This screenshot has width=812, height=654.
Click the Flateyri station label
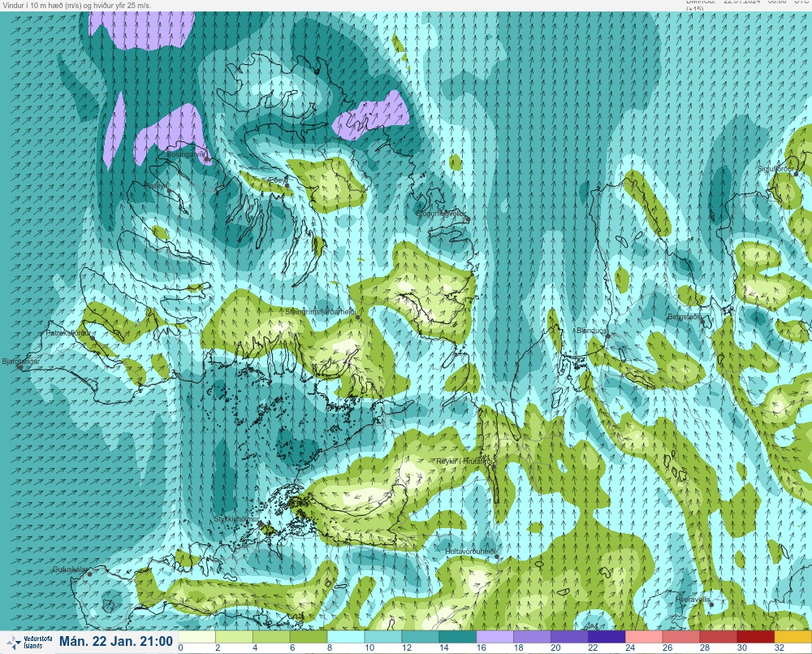(x=156, y=185)
